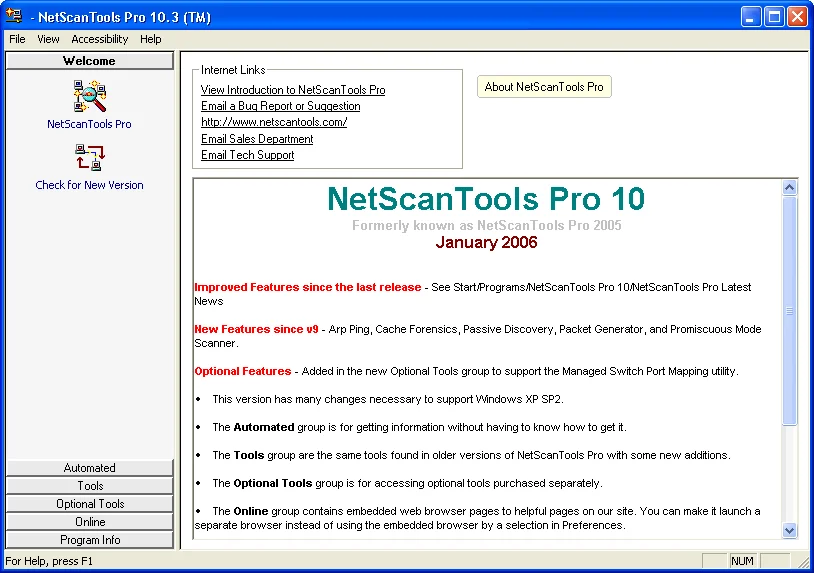Expand the Online group
814x573 pixels.
pos(89,522)
